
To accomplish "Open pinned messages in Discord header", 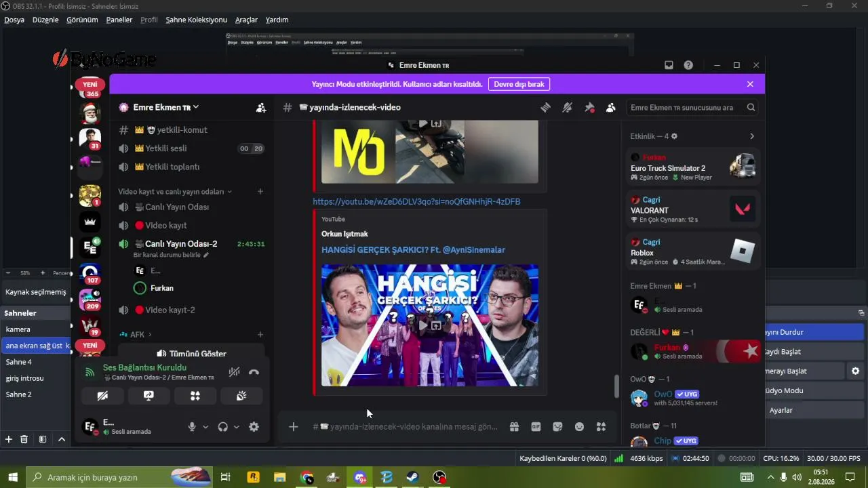I will [x=589, y=107].
